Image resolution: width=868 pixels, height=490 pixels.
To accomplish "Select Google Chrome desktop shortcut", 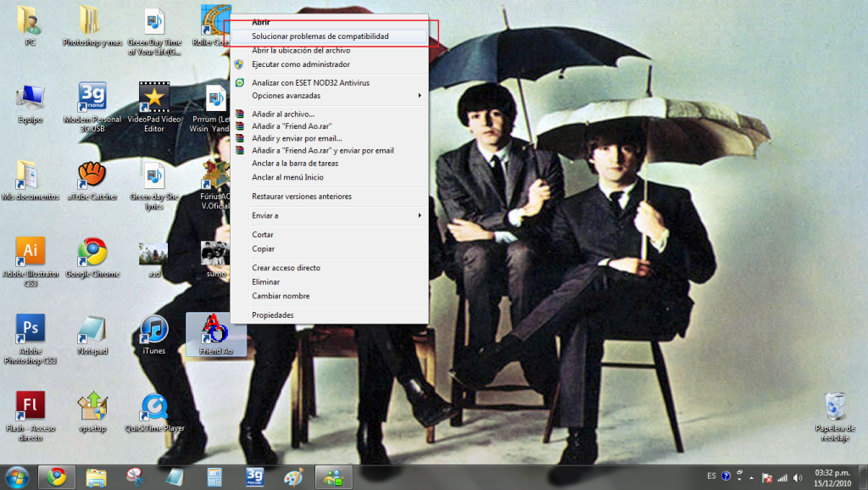I will 92,258.
